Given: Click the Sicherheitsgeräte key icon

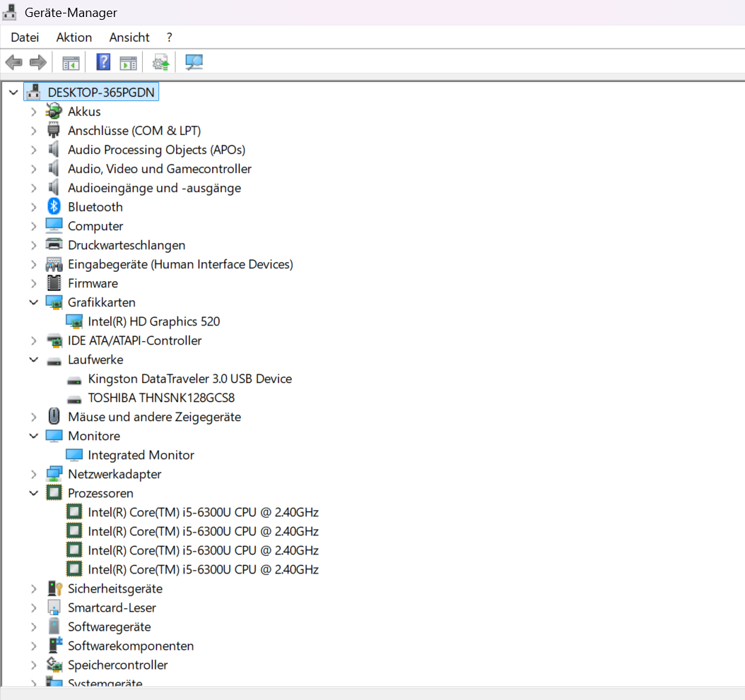Looking at the screenshot, I should click(x=54, y=588).
